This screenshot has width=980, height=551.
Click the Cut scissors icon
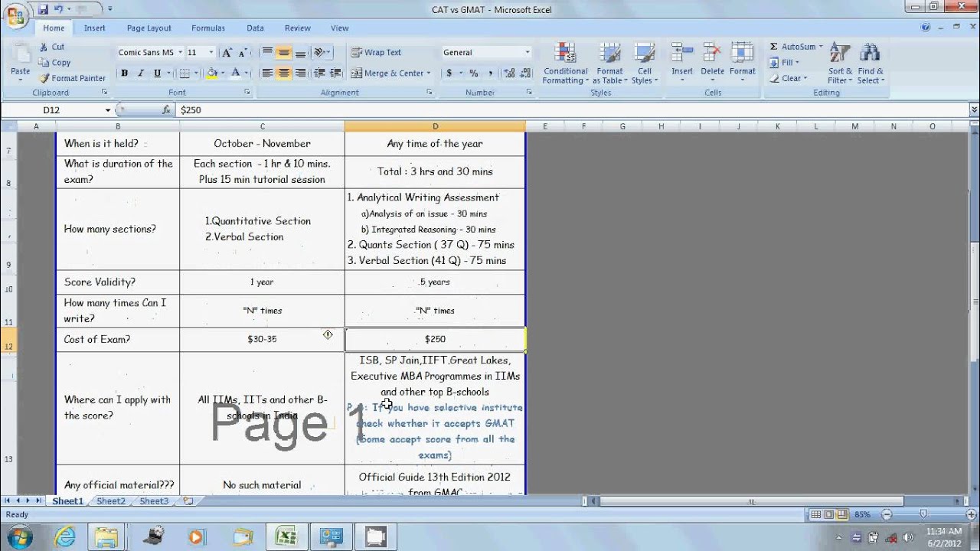point(44,47)
